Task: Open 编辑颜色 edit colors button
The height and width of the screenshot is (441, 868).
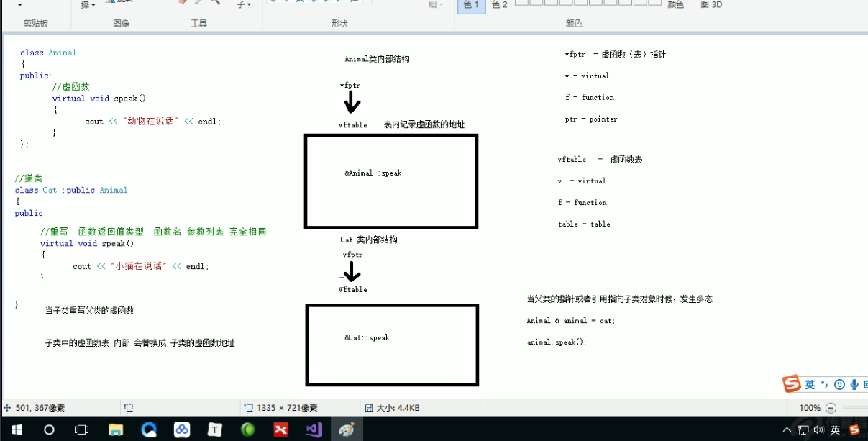Action: [x=675, y=5]
